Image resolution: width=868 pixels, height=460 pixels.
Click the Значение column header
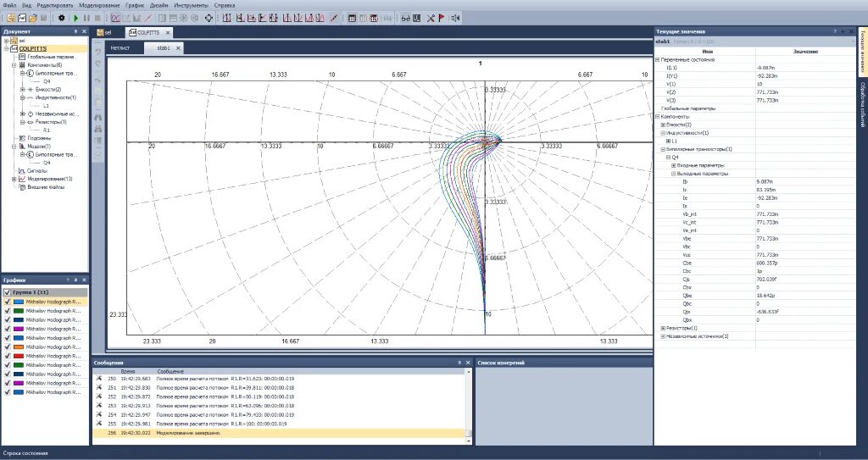pyautogui.click(x=805, y=52)
